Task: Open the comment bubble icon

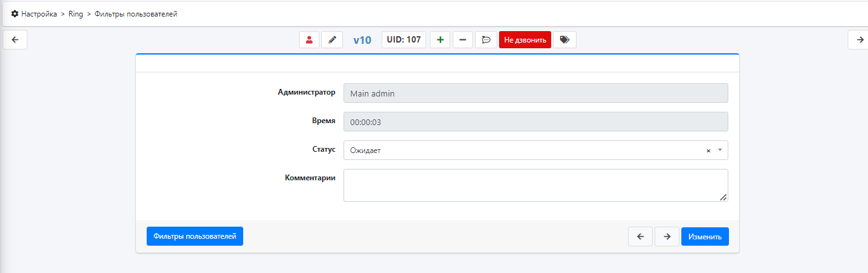Action: [486, 40]
